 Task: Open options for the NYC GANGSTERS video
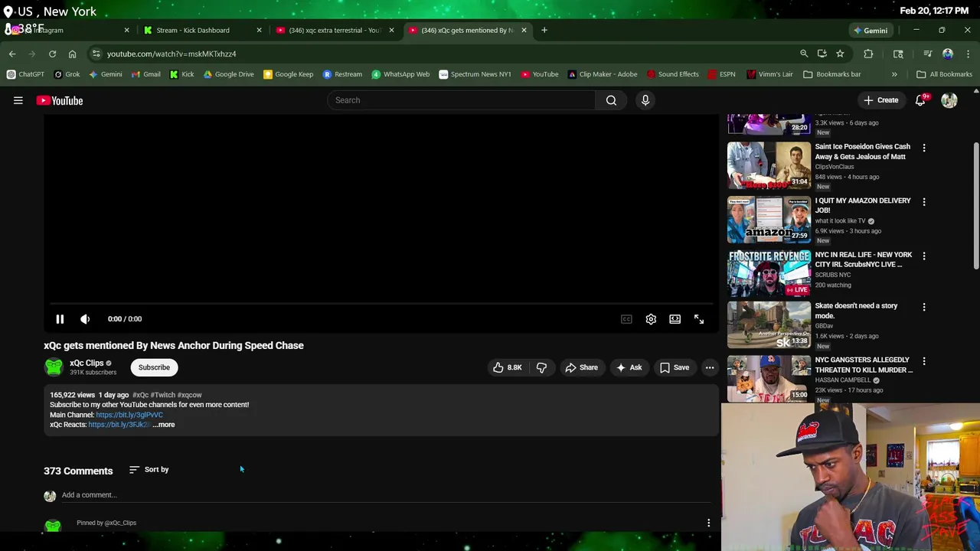click(x=924, y=360)
